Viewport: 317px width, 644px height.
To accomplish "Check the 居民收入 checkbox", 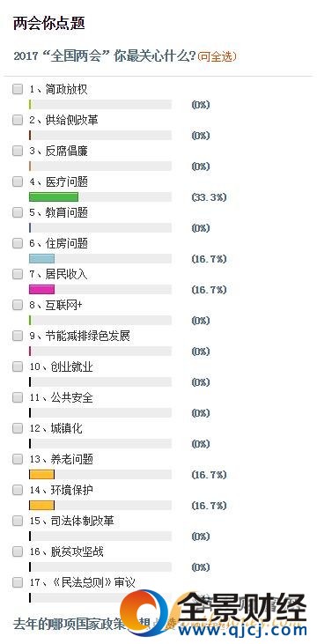I will click(18, 274).
